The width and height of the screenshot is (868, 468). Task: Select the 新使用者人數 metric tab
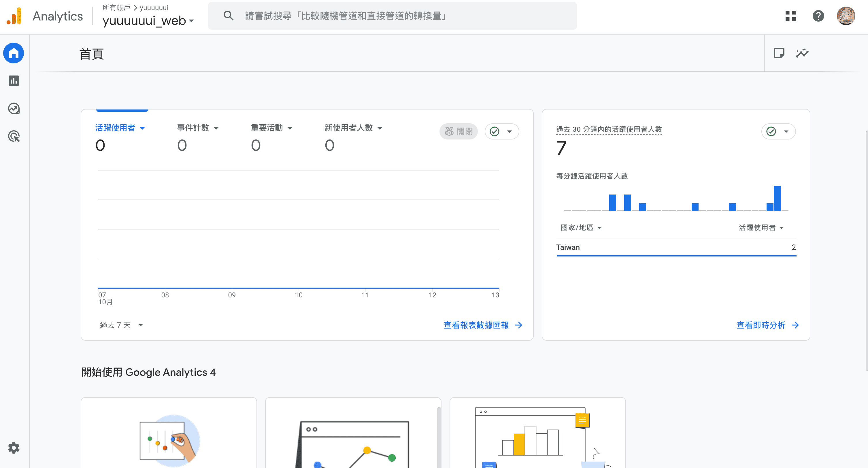coord(353,128)
